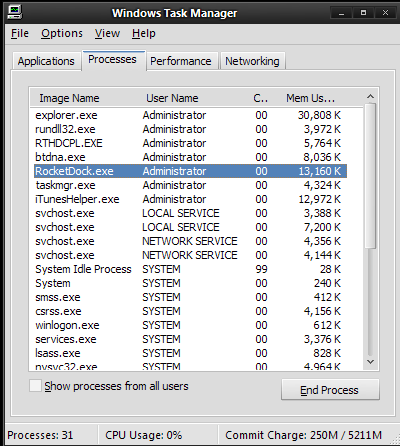This screenshot has height=446, width=400.
Task: Sort by CPU column header
Action: pyautogui.click(x=261, y=98)
